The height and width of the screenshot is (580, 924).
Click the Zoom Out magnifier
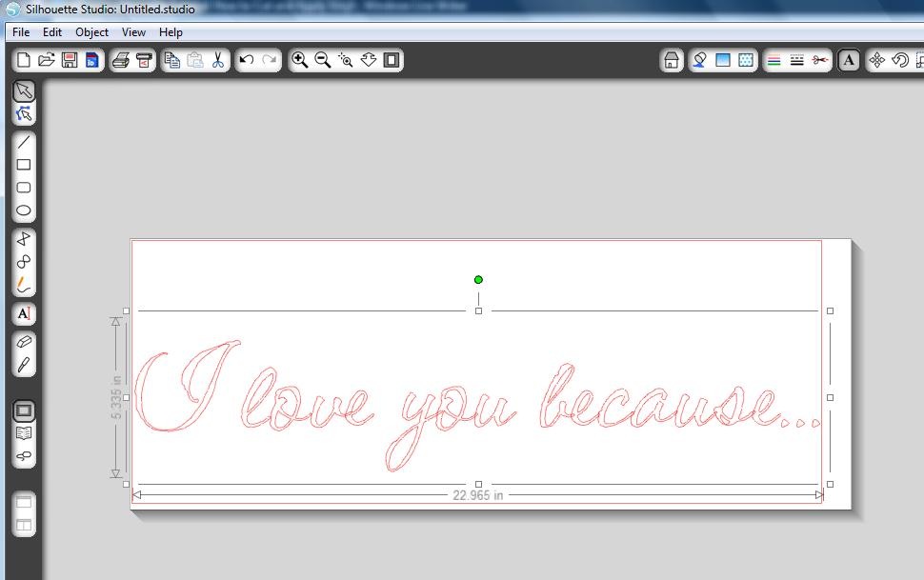pos(323,60)
